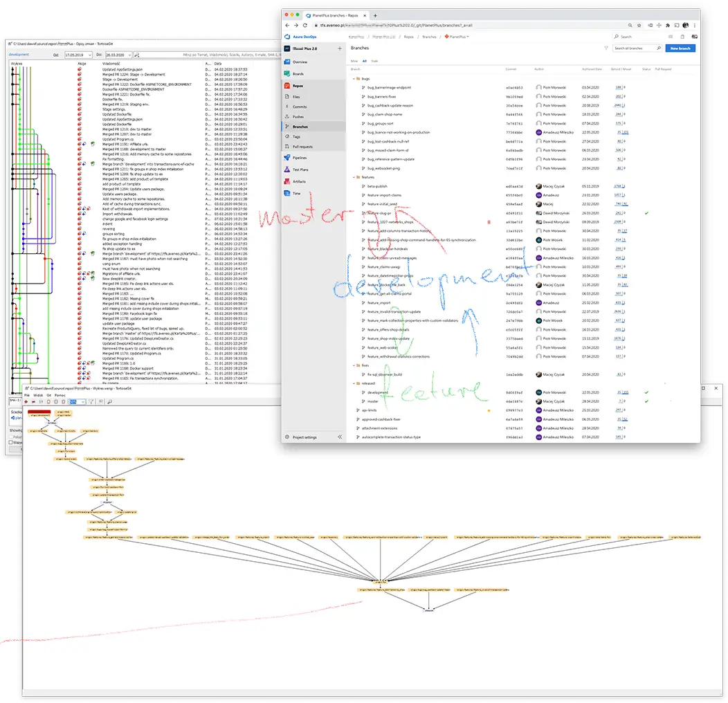Click the top Azure DevOps Search box

(x=638, y=37)
